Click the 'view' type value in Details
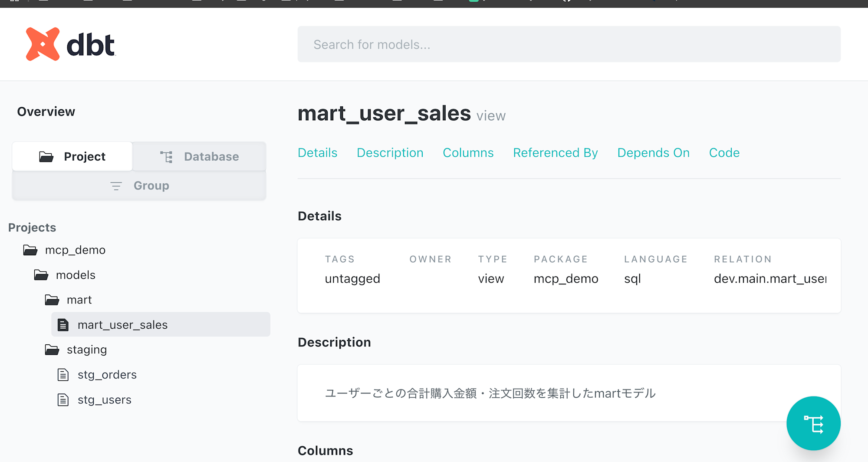 491,278
